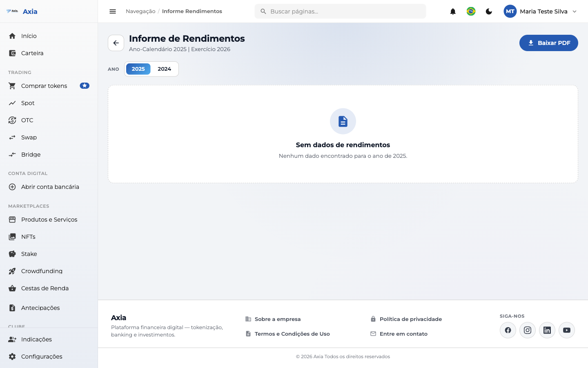Select year 2025 tab

click(x=138, y=69)
